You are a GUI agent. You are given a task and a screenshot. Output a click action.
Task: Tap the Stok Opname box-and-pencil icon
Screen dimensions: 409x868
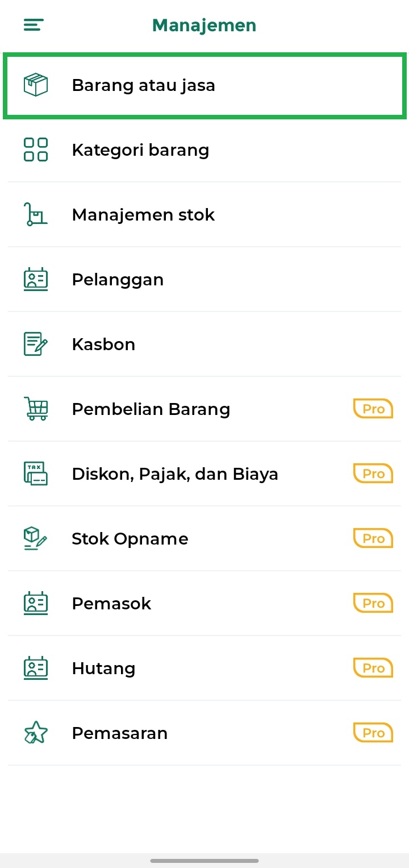point(36,539)
